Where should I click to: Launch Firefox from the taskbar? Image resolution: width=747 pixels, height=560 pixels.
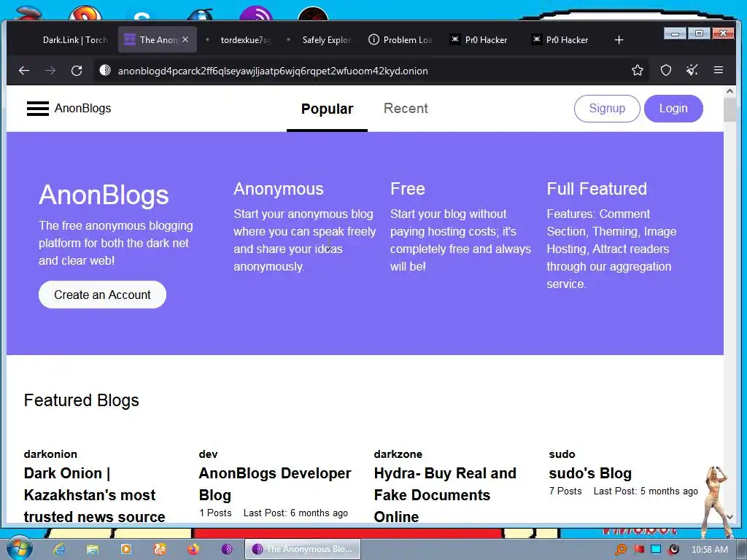tap(193, 549)
